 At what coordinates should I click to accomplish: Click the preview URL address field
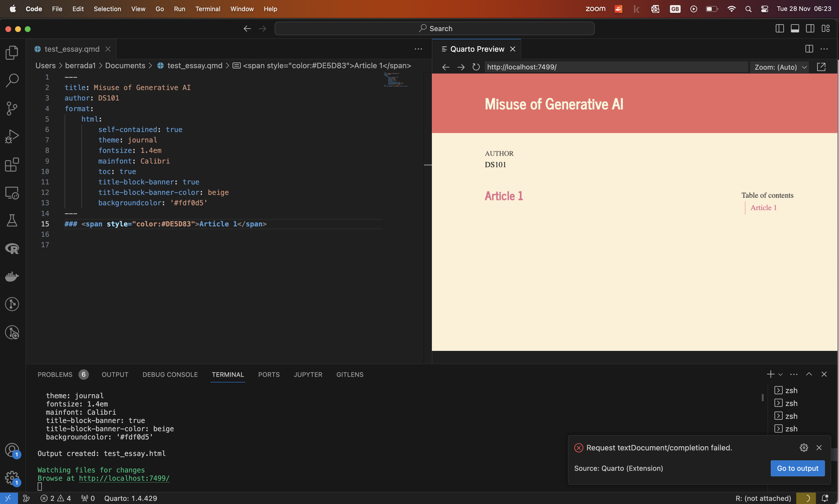coord(615,67)
